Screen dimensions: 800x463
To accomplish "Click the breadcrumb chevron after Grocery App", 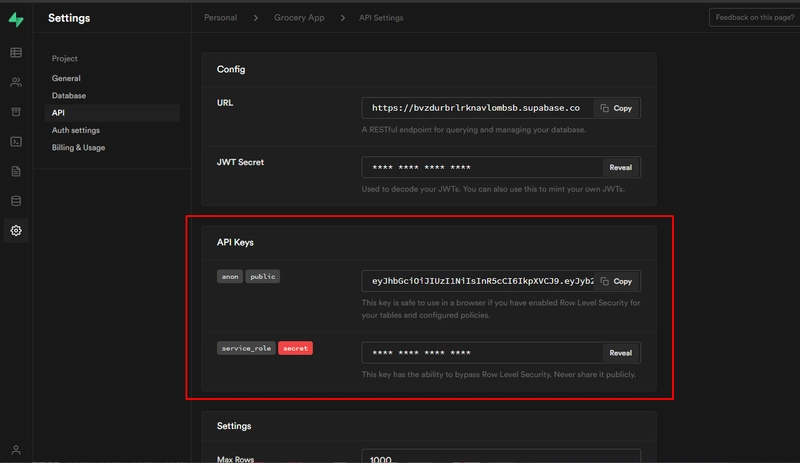I will click(x=342, y=18).
